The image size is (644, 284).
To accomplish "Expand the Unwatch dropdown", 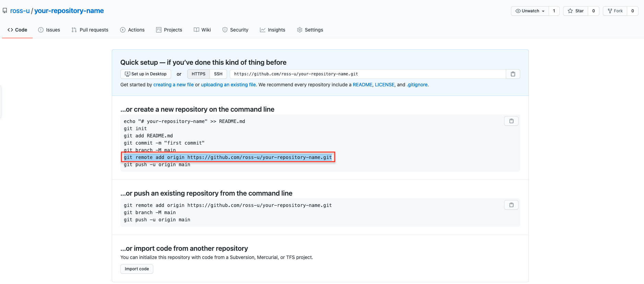I will (530, 11).
